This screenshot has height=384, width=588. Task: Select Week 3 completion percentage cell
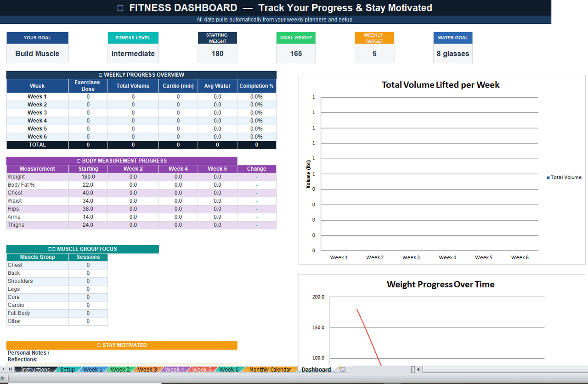point(257,113)
